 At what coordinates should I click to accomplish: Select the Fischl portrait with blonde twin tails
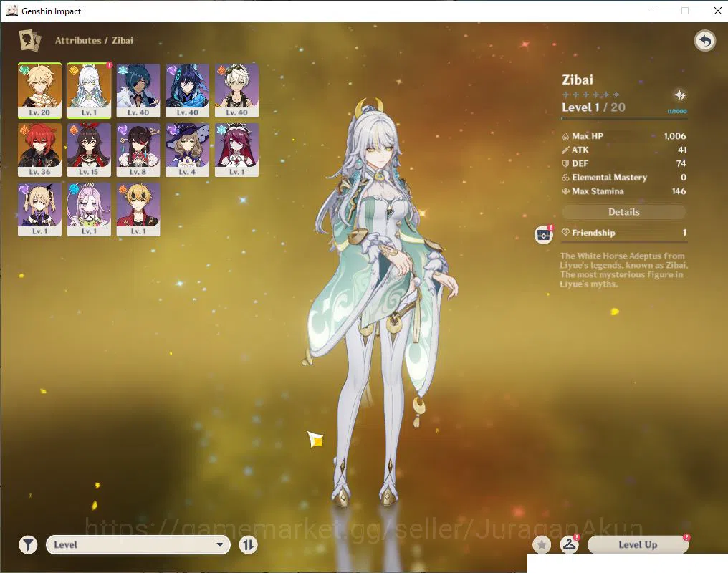click(x=39, y=209)
